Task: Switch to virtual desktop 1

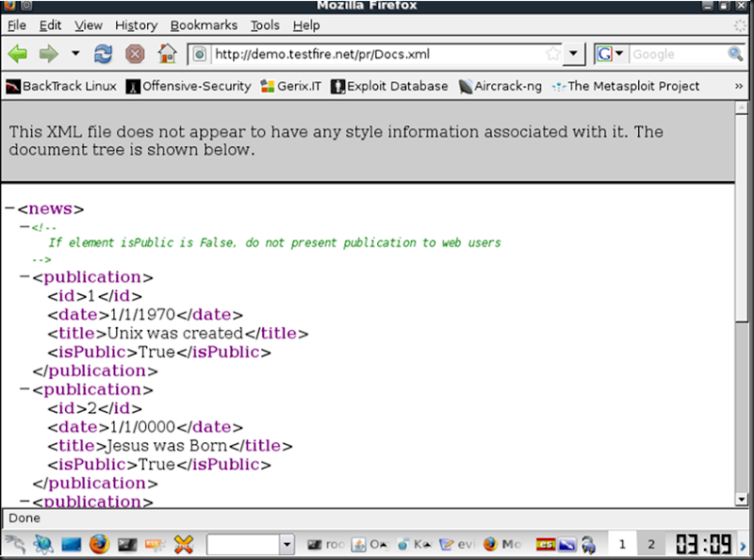Action: coord(622,544)
